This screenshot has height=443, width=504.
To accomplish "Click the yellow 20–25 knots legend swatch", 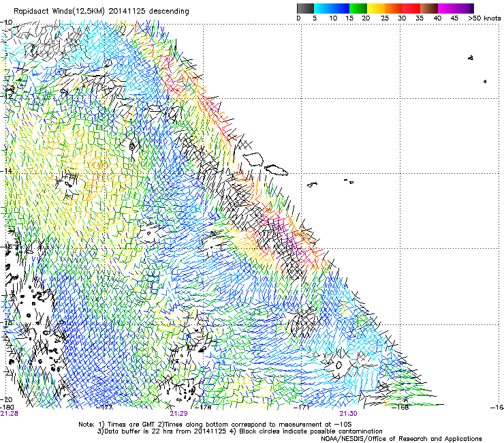I will [x=376, y=8].
